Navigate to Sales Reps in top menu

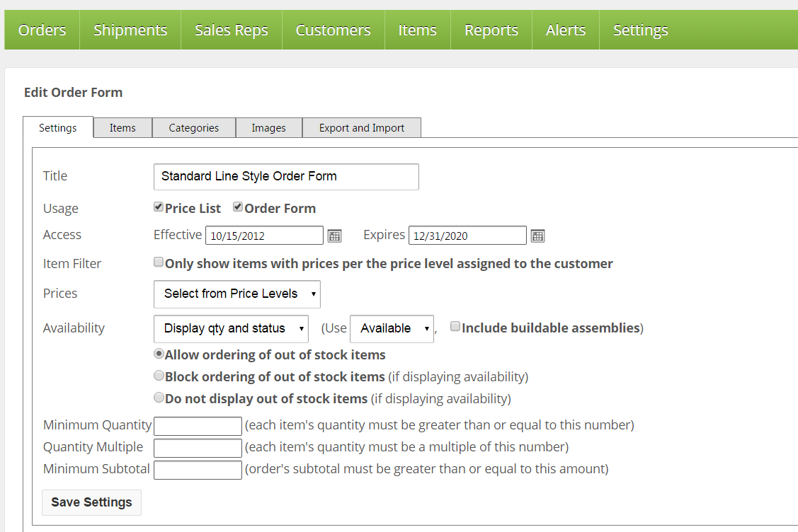click(x=231, y=30)
